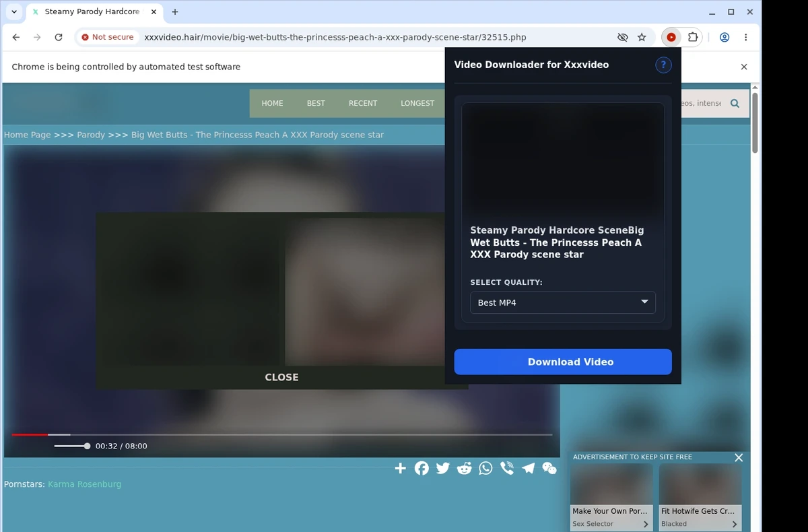The image size is (808, 532).
Task: Expand the Sex Selector ad chevron
Action: pos(646,524)
